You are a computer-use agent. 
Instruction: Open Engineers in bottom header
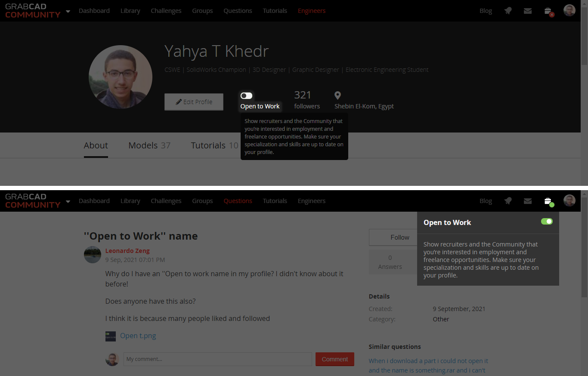tap(312, 201)
